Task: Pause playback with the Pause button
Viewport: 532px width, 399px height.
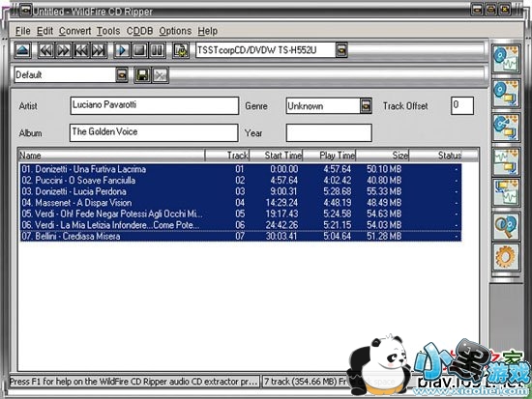Action: click(157, 50)
